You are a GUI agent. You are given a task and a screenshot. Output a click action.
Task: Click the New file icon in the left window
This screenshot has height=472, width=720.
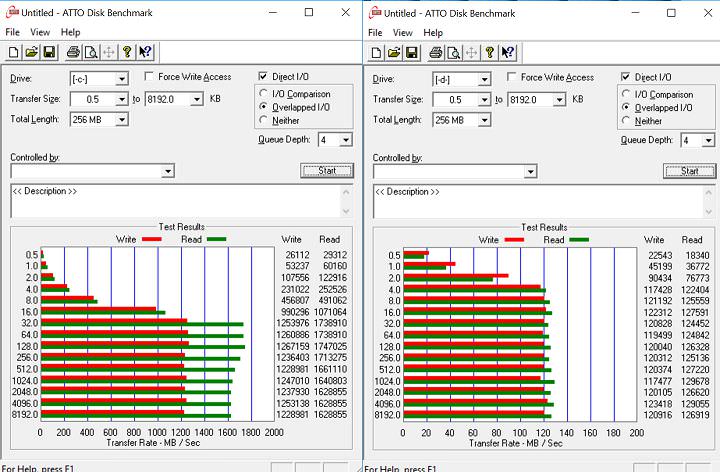tap(14, 53)
